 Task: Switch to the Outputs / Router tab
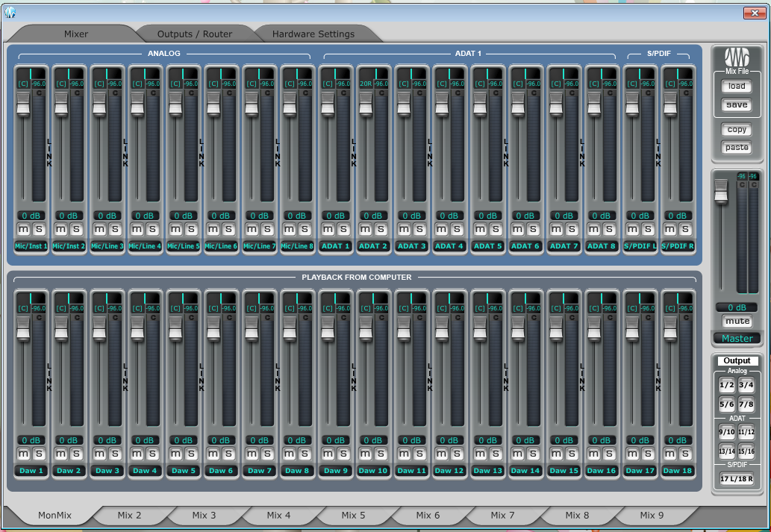coord(195,34)
